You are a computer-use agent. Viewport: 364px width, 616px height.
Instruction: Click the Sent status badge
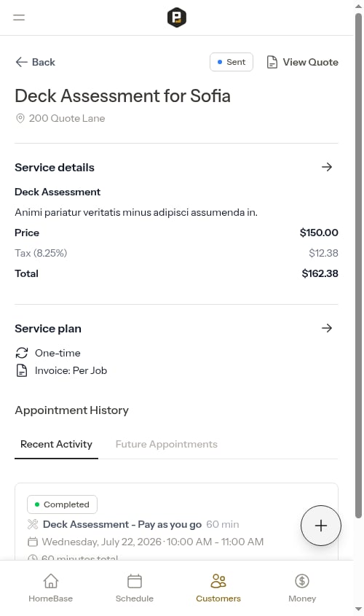click(232, 62)
